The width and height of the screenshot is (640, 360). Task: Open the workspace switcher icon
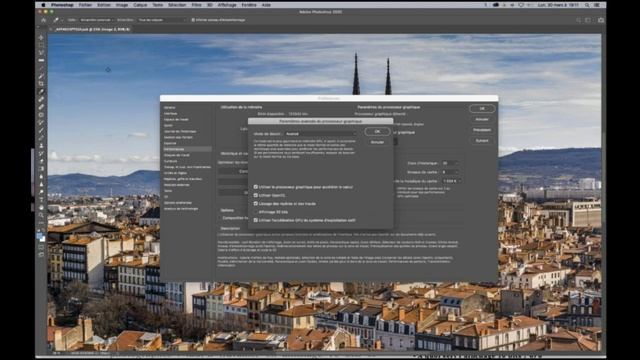pos(588,20)
